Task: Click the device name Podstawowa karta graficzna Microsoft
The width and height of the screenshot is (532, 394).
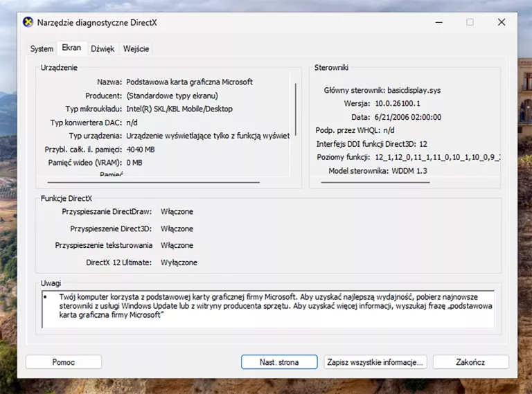Action: [x=189, y=82]
